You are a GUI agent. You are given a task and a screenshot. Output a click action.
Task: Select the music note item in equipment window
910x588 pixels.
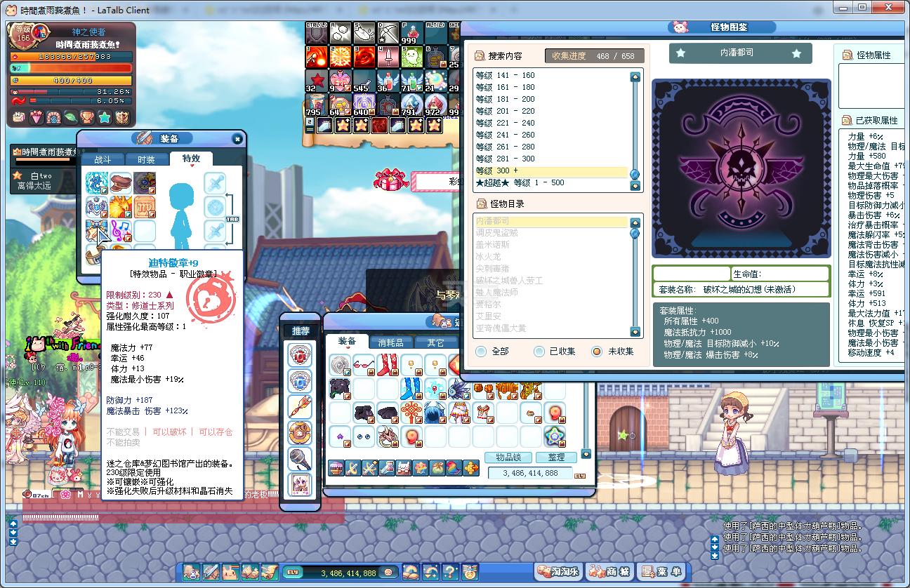[121, 230]
